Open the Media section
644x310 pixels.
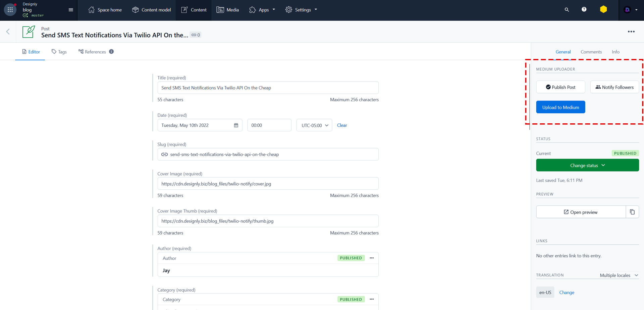[x=227, y=10]
